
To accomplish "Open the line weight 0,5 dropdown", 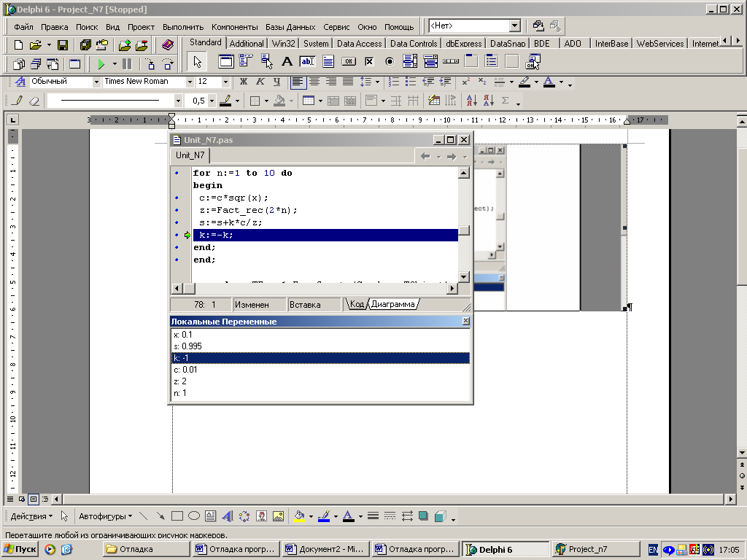I will tap(212, 101).
